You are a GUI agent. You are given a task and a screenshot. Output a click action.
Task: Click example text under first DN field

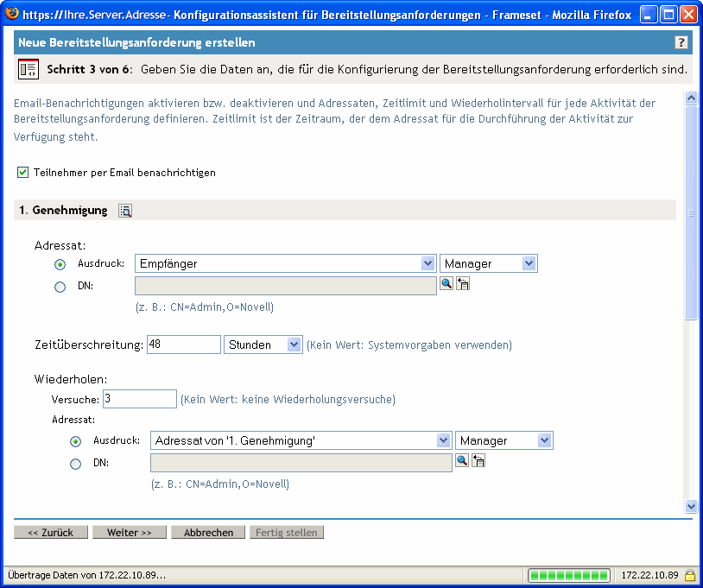point(205,307)
